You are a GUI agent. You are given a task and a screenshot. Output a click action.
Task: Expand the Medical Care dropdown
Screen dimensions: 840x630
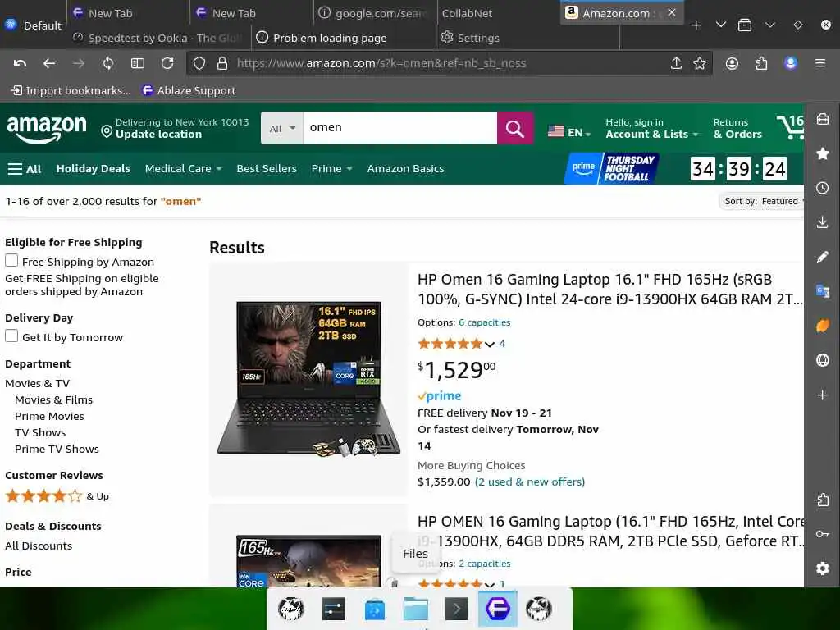point(183,168)
